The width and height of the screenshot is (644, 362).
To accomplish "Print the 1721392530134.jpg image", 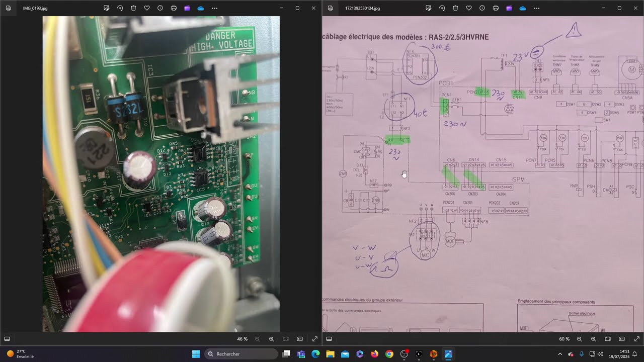I will pos(496,8).
